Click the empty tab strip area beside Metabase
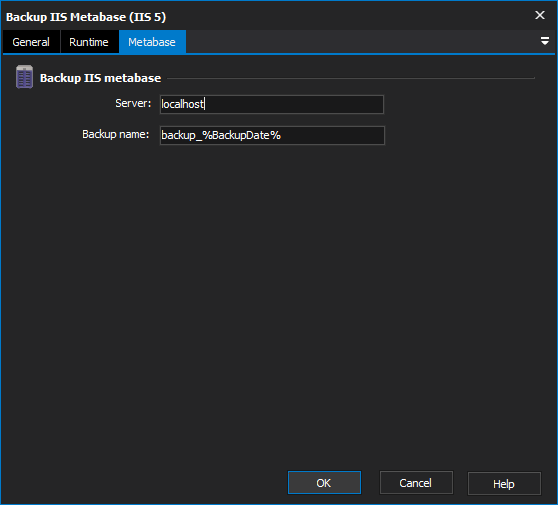The height and width of the screenshot is (505, 558). pyautogui.click(x=361, y=42)
